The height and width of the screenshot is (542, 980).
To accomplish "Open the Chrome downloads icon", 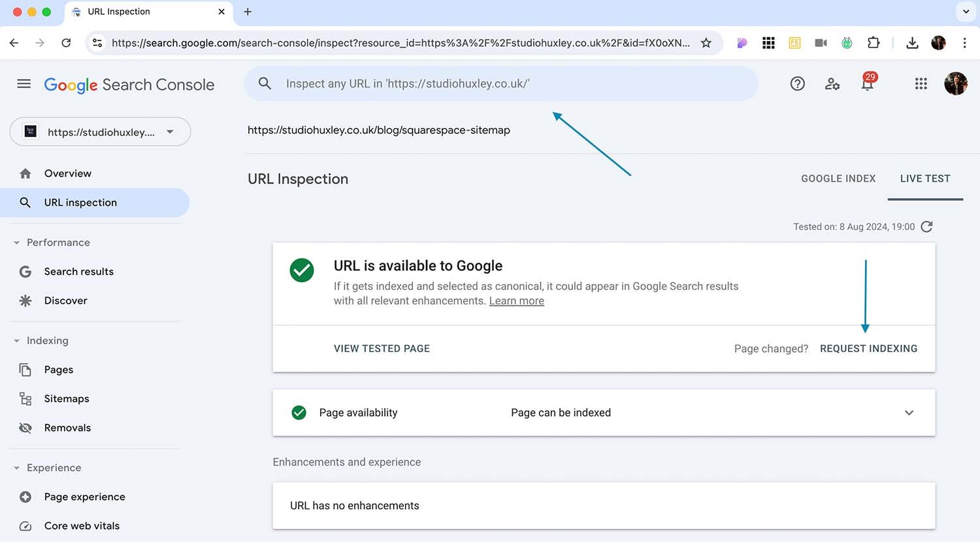I will (912, 43).
